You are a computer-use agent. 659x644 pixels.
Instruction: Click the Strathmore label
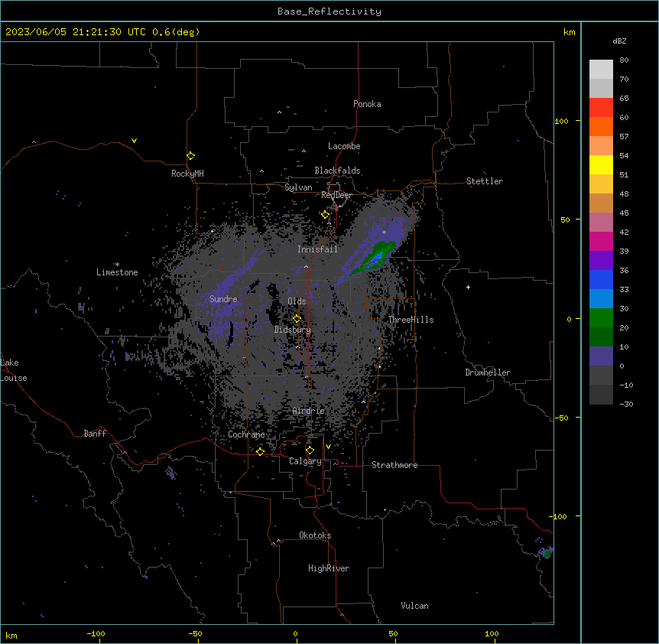coord(394,465)
